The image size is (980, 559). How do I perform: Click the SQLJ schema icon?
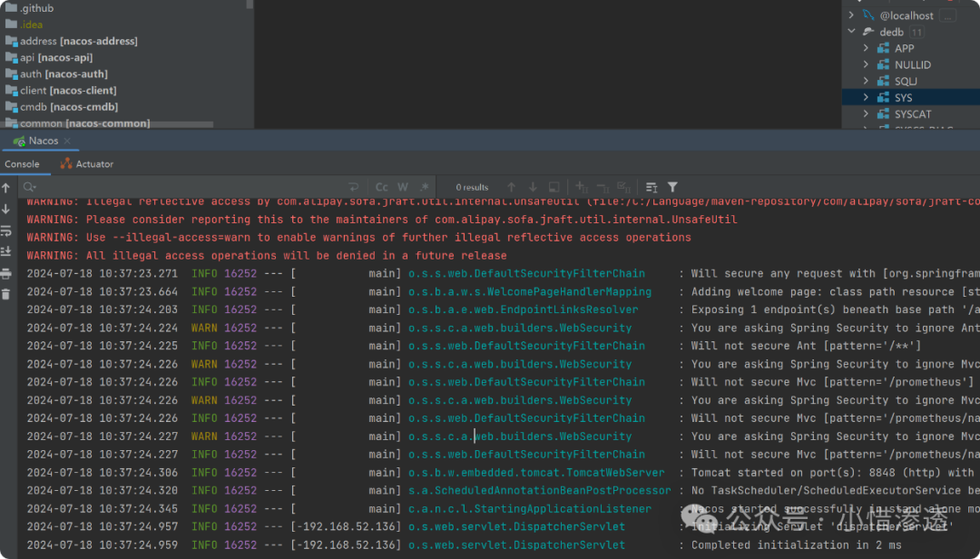(x=883, y=81)
